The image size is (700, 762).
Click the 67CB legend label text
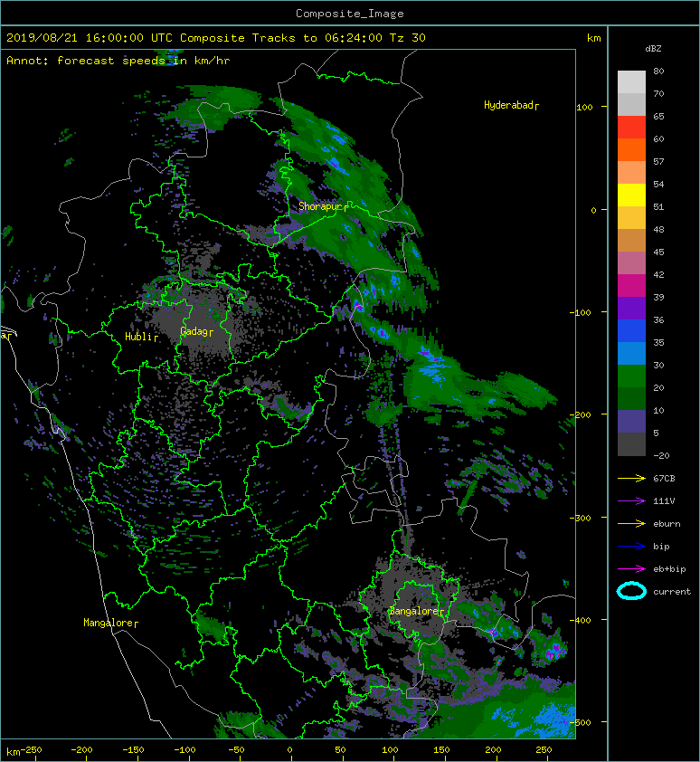pyautogui.click(x=664, y=479)
